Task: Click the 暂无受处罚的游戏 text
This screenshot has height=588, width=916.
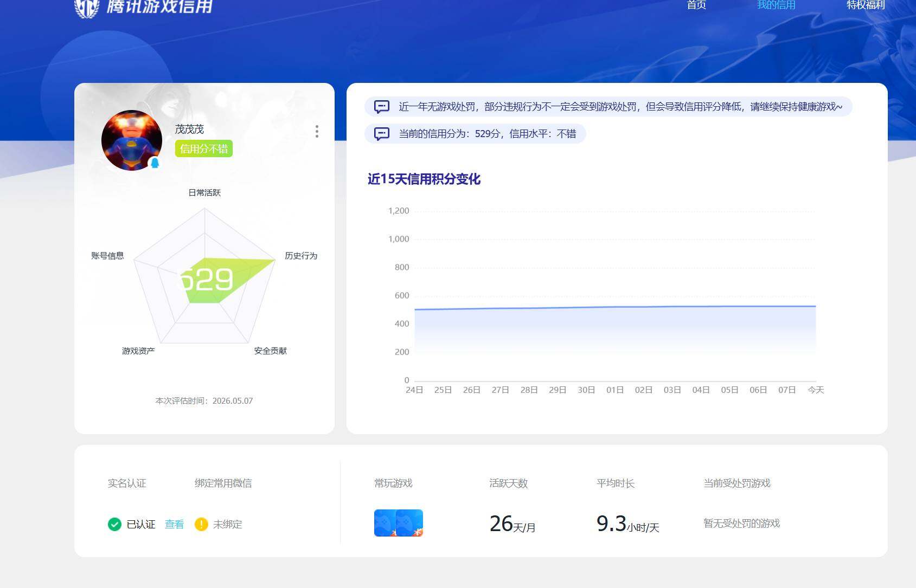Action: [741, 523]
